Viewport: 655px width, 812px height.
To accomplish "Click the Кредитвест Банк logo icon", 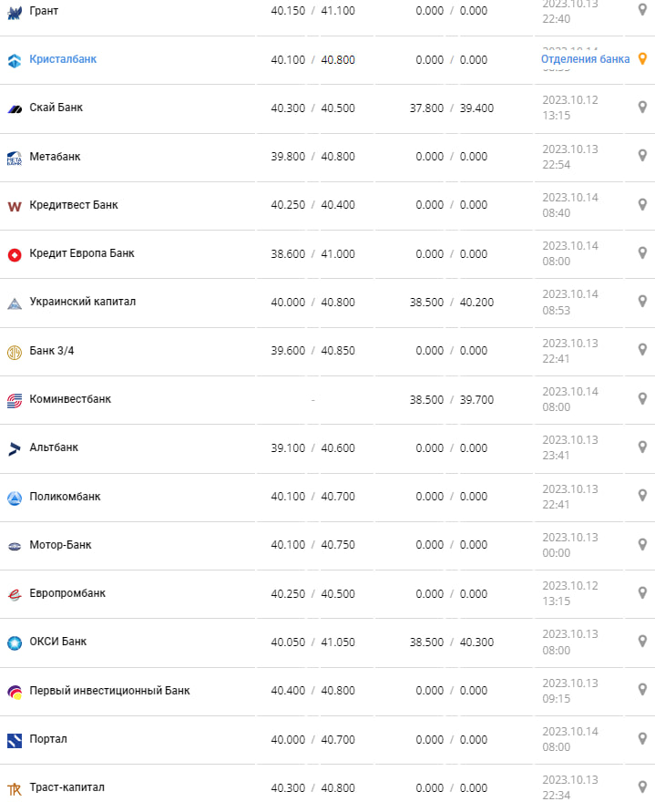I will click(x=15, y=207).
